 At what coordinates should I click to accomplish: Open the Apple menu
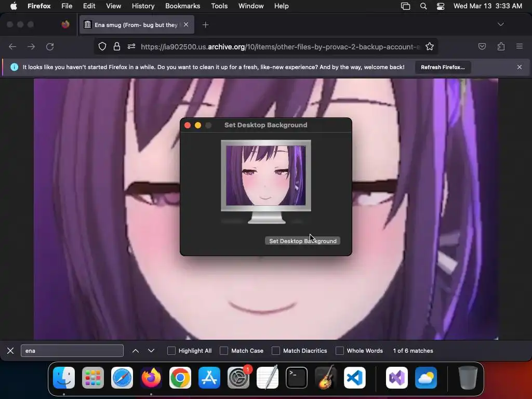[x=14, y=6]
